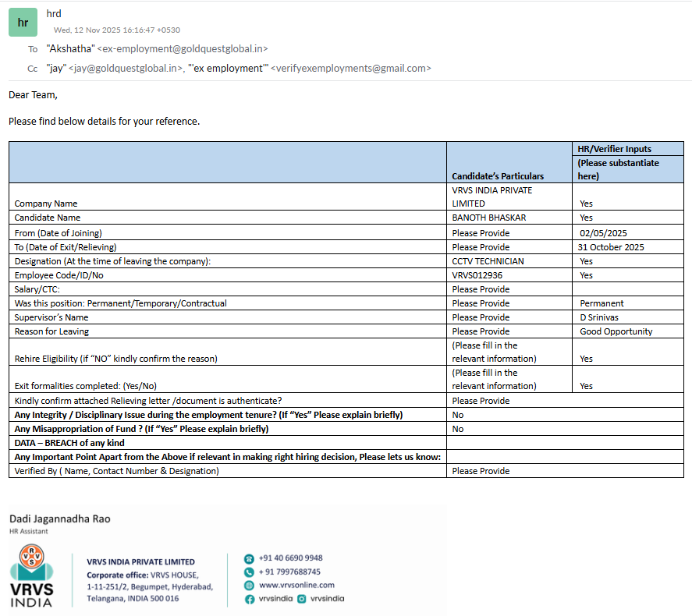Click the email date timestamp
The image size is (692, 616).
pos(116,30)
